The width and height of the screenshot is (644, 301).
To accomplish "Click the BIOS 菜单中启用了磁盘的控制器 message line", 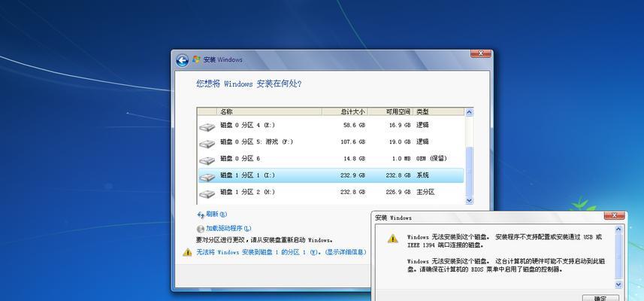I will tap(485, 269).
